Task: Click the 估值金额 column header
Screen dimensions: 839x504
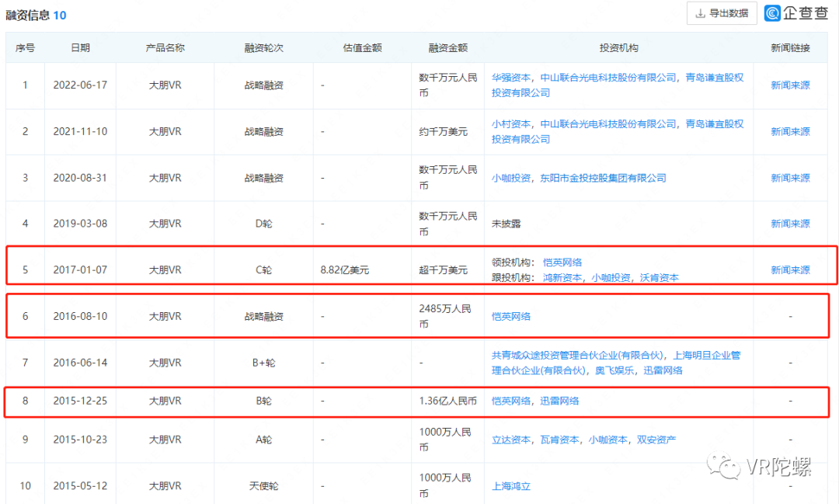Action: pyautogui.click(x=362, y=47)
